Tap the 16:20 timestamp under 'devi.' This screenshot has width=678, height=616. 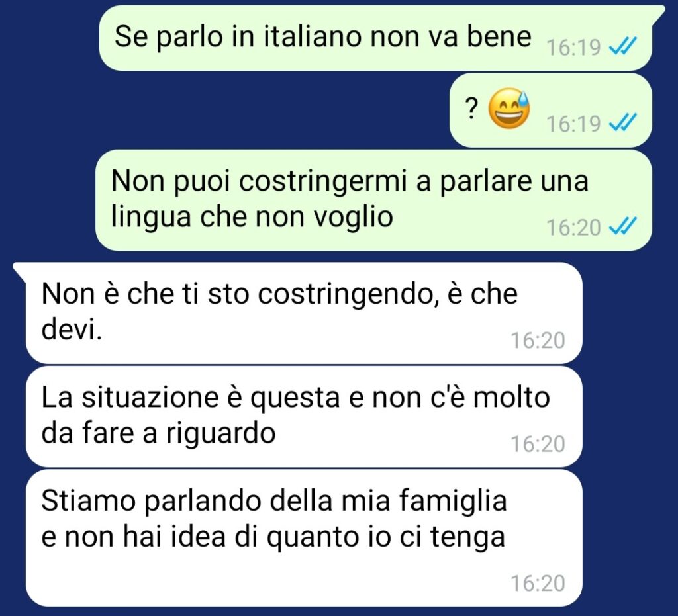(x=538, y=340)
